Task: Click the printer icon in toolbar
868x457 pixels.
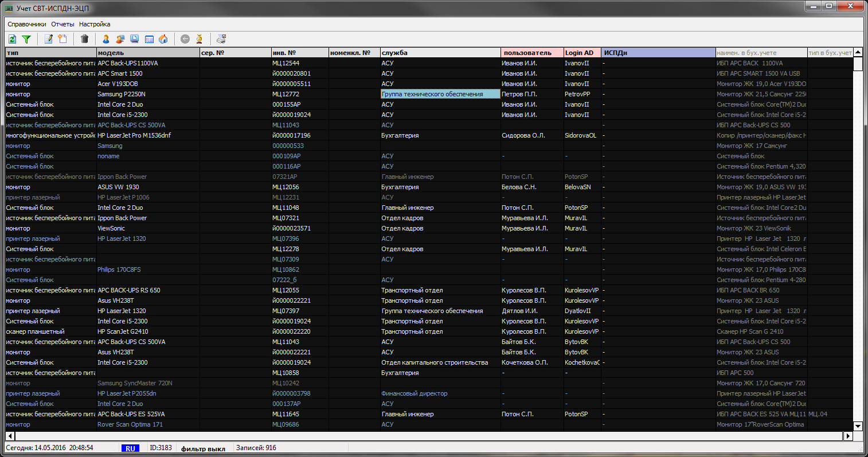Action: 221,39
